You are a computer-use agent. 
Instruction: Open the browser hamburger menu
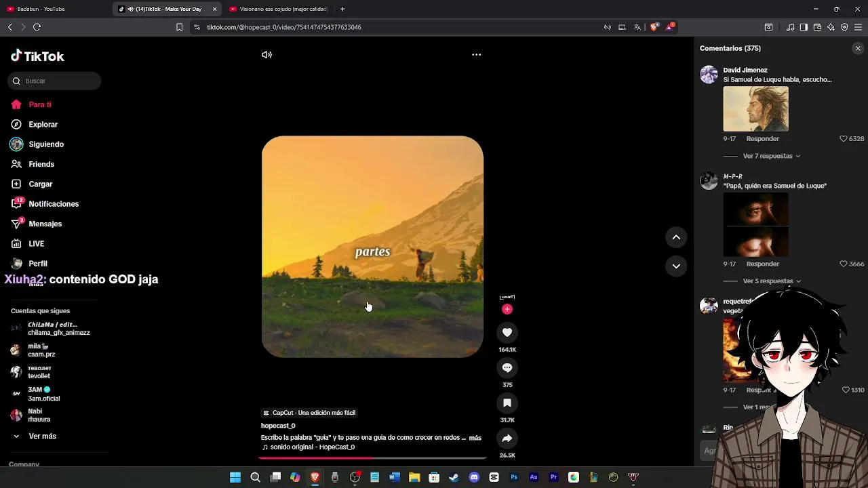(x=858, y=27)
